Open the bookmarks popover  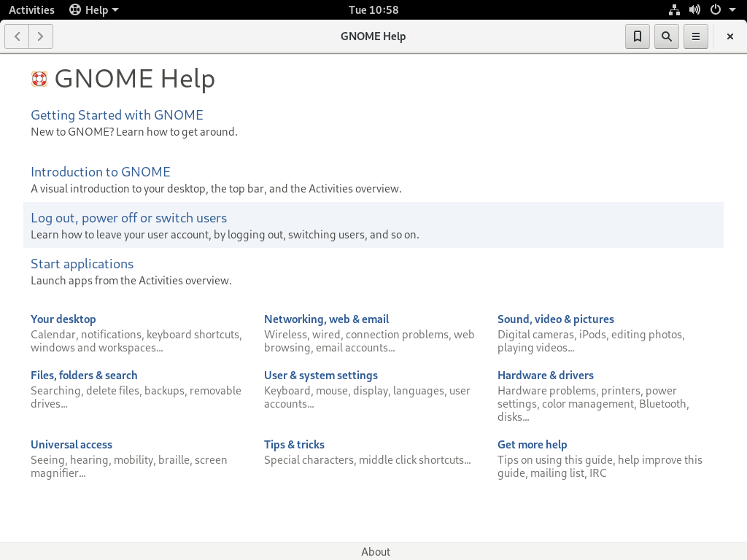coord(638,36)
